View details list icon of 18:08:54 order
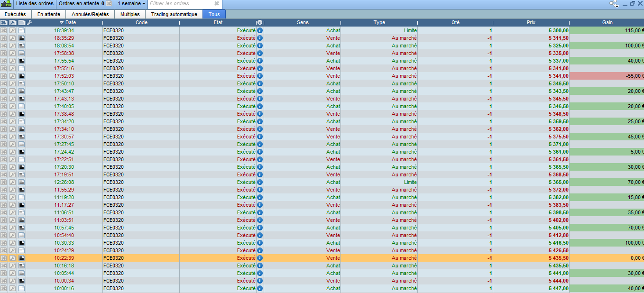Screen dimensions: 644x293 coord(21,46)
